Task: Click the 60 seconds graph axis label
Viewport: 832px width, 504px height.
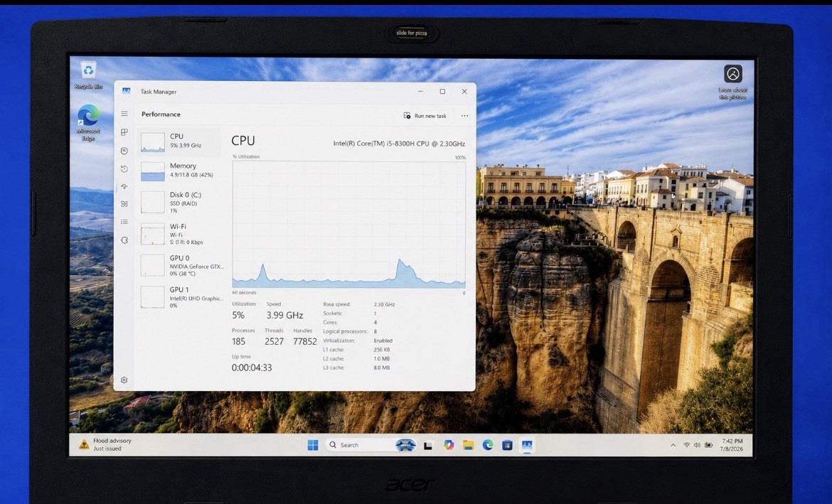Action: tap(244, 292)
